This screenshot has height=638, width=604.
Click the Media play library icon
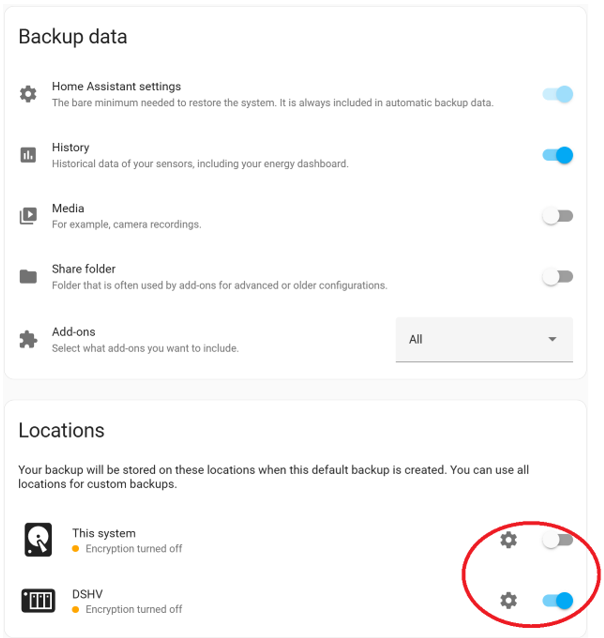[x=28, y=216]
